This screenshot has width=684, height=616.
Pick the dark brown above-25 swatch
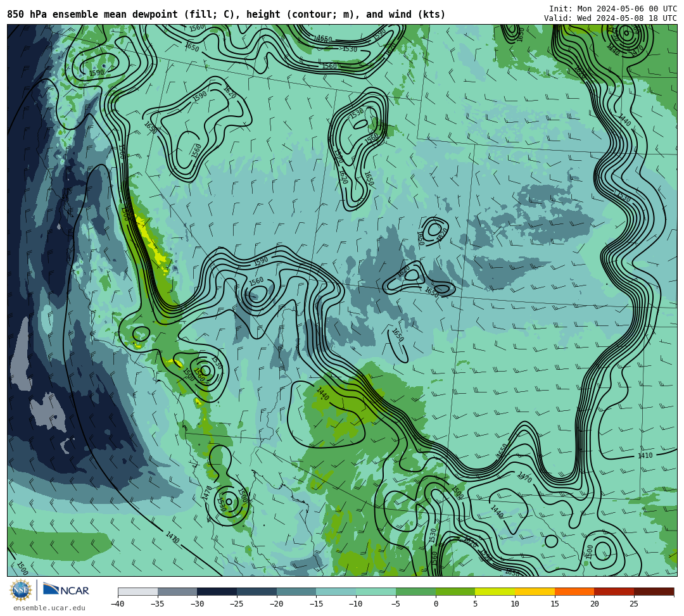pos(654,591)
